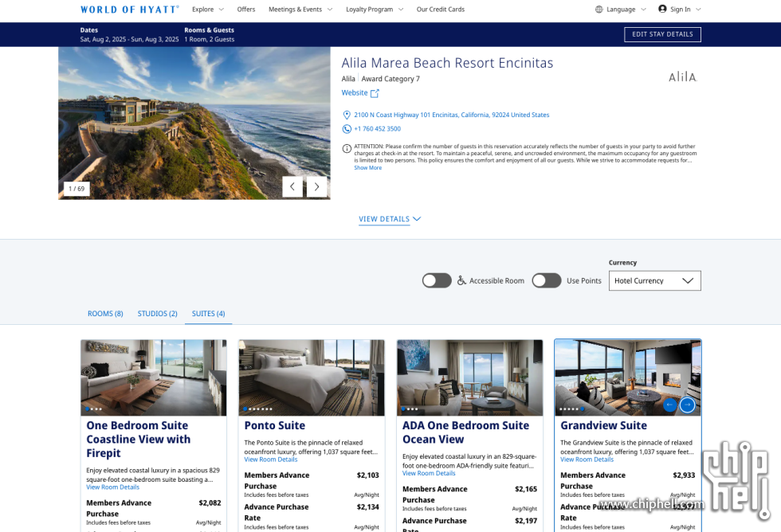Click the hotel phone number link

[x=377, y=129]
